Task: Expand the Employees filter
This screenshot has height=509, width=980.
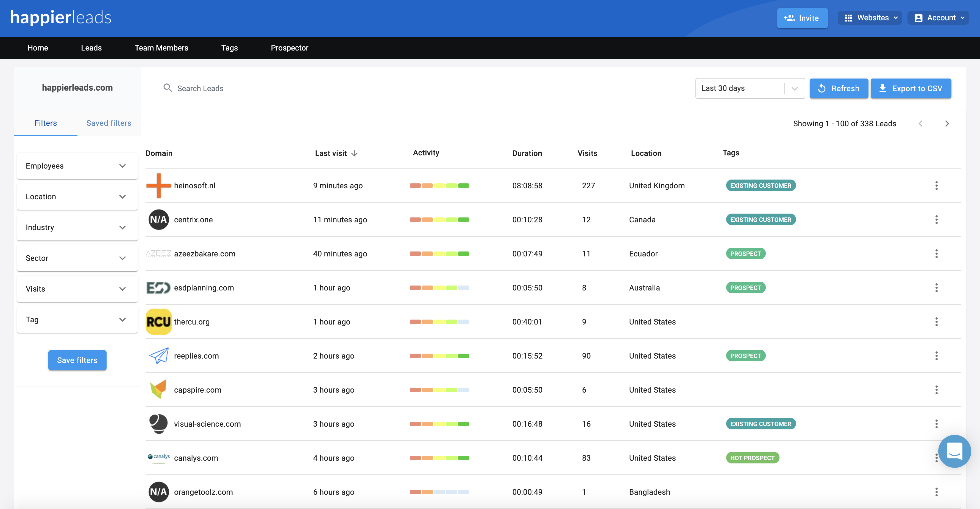Action: point(77,166)
